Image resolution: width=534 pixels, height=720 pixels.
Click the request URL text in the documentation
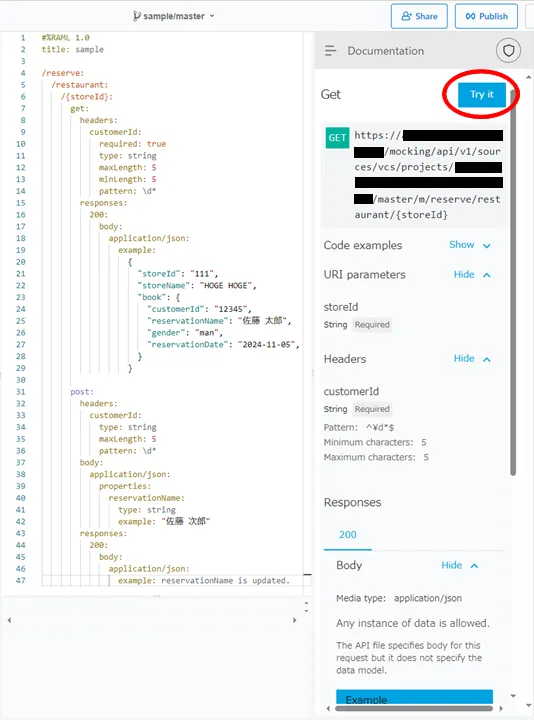(x=427, y=175)
